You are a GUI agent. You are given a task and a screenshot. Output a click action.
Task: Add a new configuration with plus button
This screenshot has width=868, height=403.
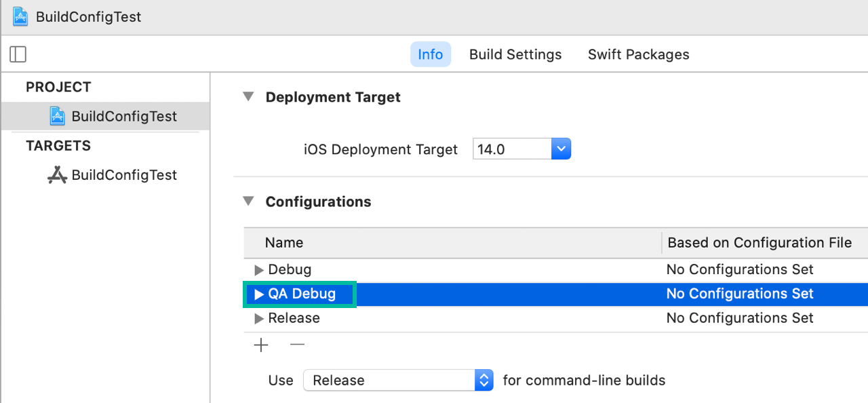pos(261,345)
